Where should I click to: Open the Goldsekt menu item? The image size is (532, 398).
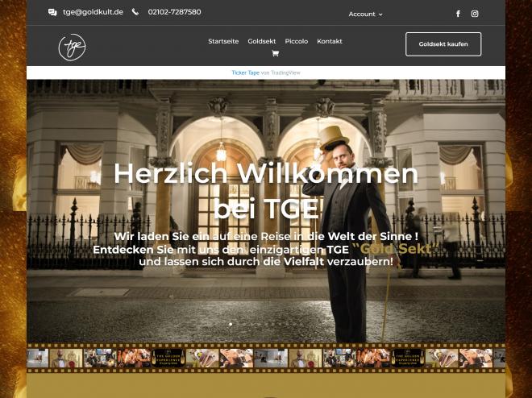262,41
